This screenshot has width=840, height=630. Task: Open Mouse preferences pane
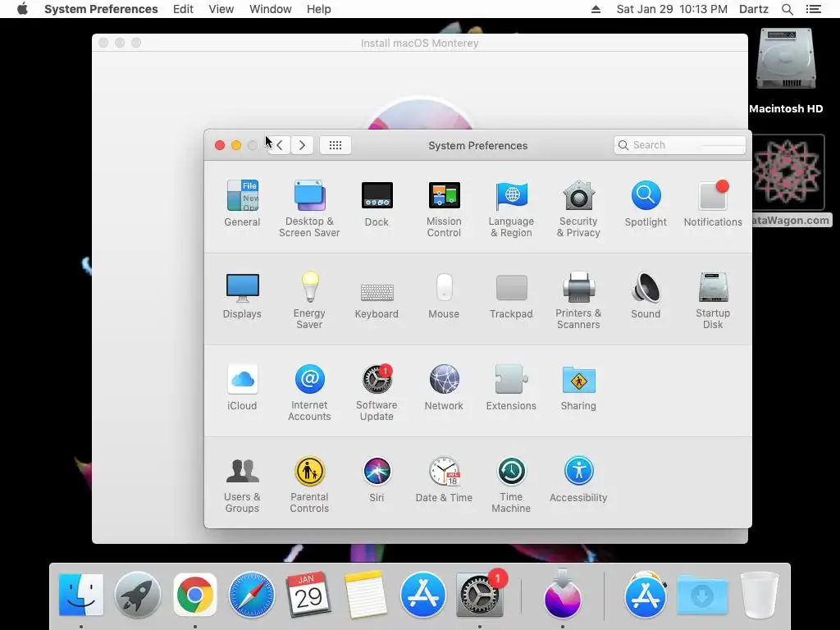click(444, 295)
